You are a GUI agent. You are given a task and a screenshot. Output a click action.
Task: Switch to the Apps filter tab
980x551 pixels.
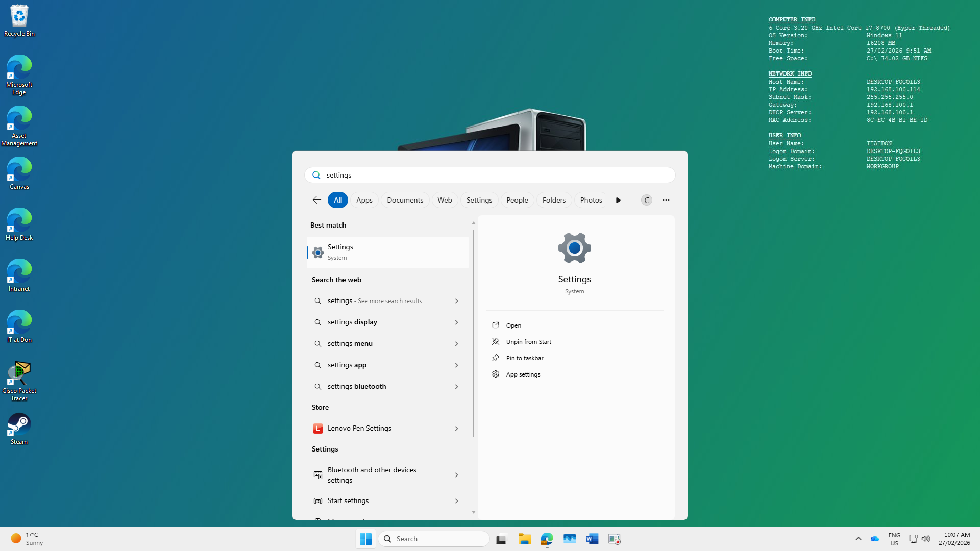tap(364, 200)
